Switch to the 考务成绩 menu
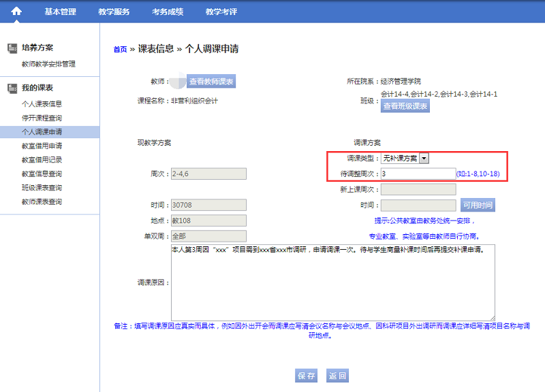 click(x=168, y=12)
